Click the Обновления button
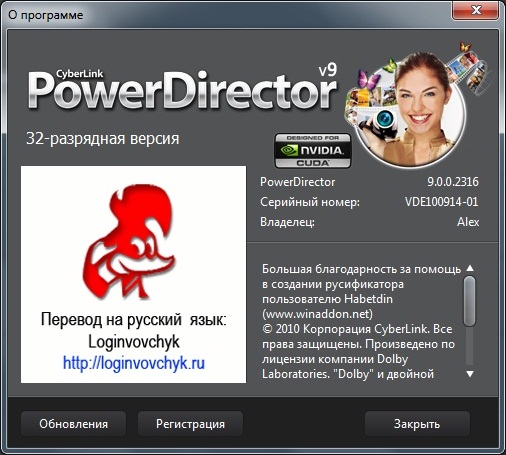506x455 pixels. [73, 424]
